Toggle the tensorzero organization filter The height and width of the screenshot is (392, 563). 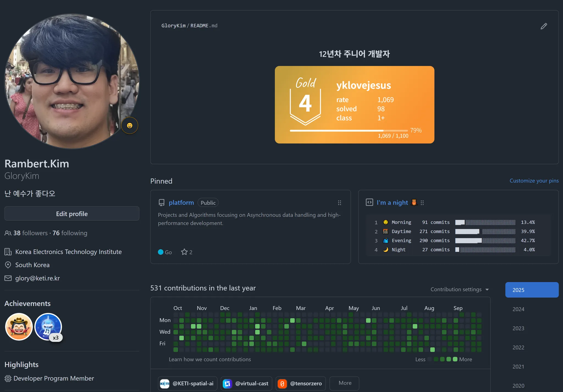pyautogui.click(x=300, y=383)
